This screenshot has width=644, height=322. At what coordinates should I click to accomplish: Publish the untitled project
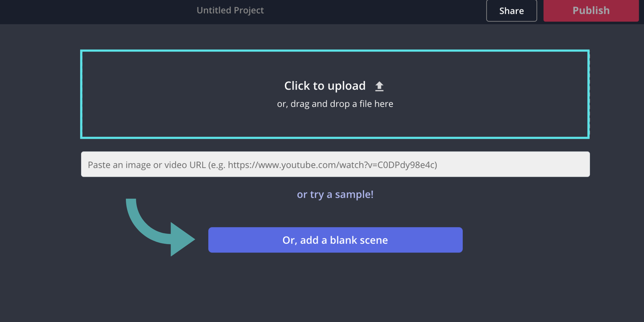tap(591, 11)
